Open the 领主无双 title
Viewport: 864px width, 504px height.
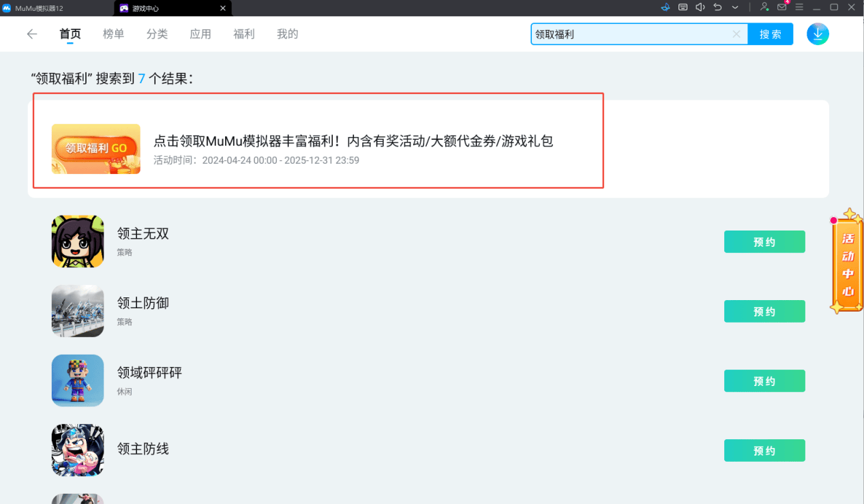(x=143, y=234)
